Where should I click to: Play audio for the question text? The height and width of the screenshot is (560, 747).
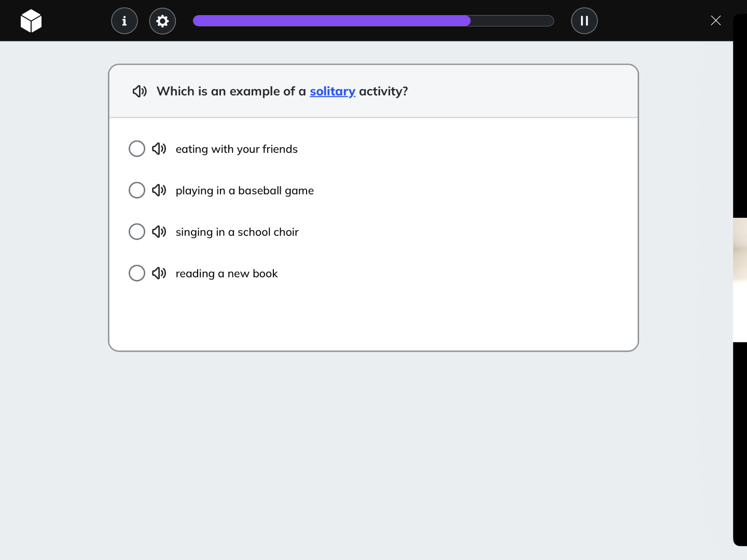[139, 91]
